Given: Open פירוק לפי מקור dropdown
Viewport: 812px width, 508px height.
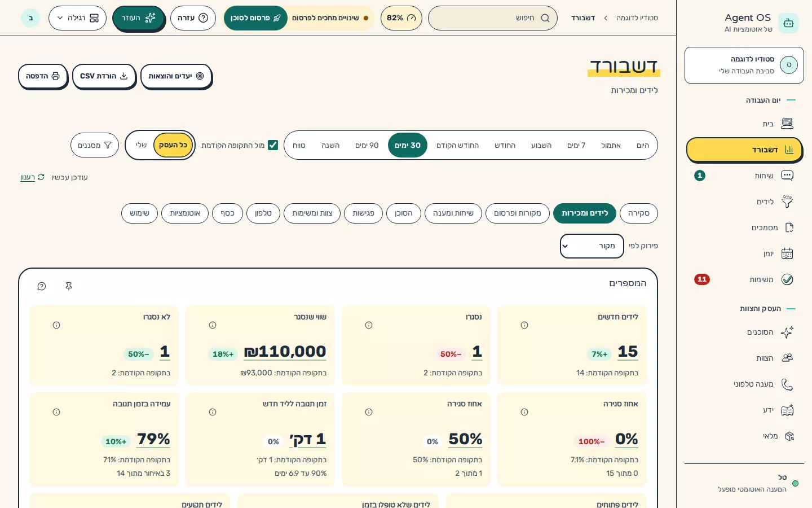Looking at the screenshot, I should 592,246.
